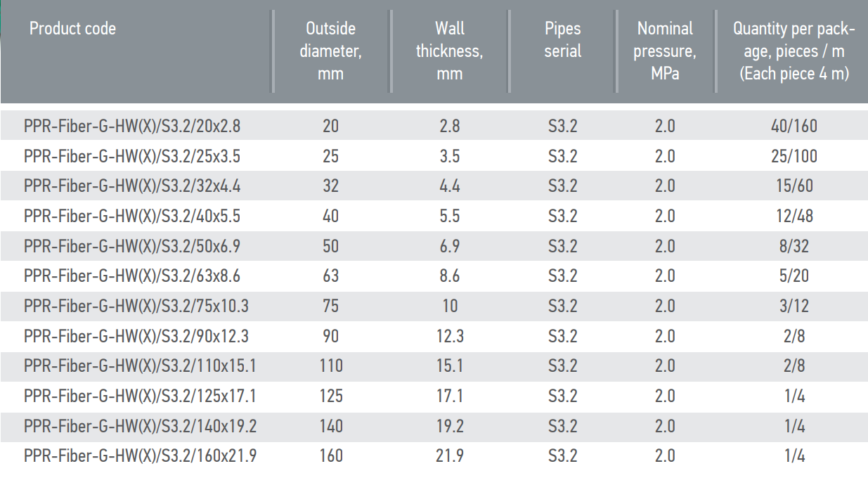Click product code PPR-Fiber-G-HW(X)/S3.2/160x21.9

(140, 456)
